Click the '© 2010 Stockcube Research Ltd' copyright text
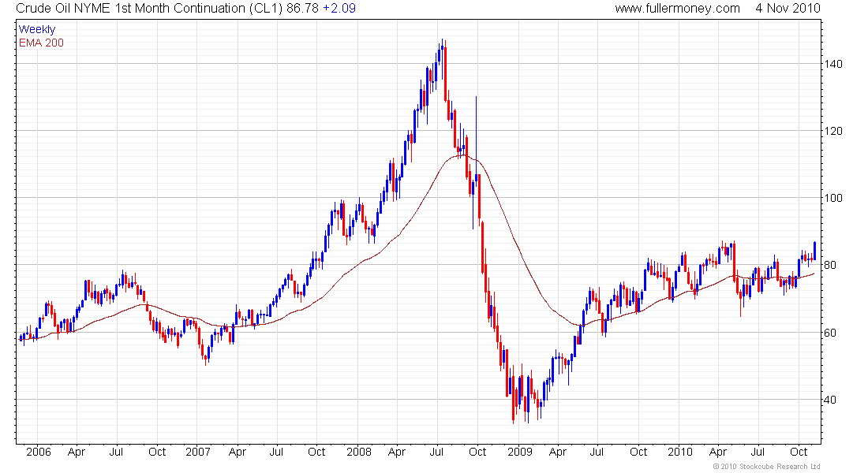This screenshot has height=473, width=868. pos(766,467)
